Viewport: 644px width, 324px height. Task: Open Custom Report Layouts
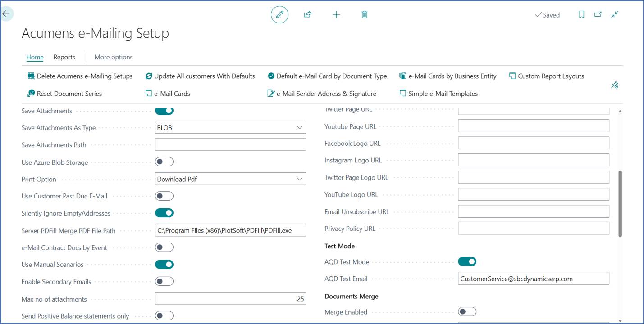click(x=546, y=76)
